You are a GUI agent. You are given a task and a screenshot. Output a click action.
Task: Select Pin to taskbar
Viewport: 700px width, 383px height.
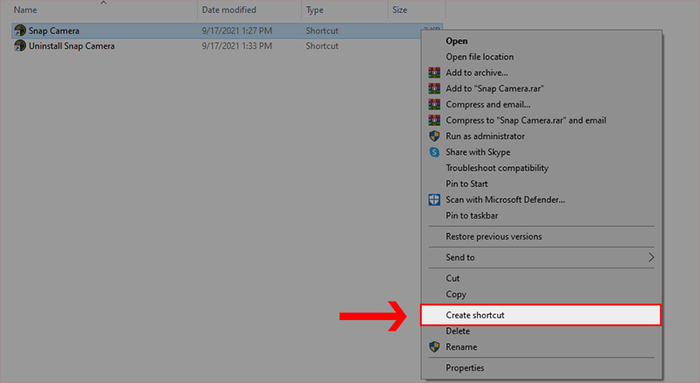point(471,216)
